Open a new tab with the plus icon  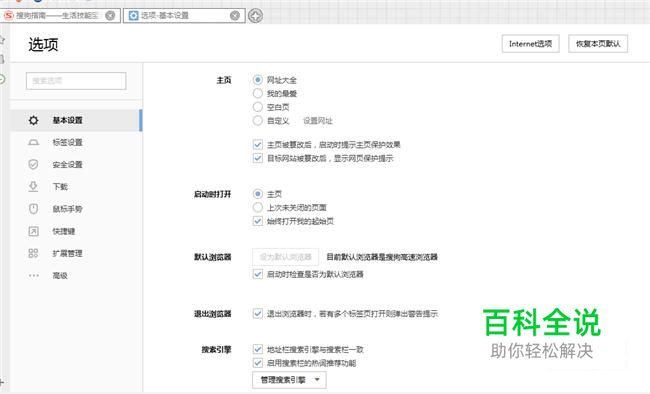[255, 16]
